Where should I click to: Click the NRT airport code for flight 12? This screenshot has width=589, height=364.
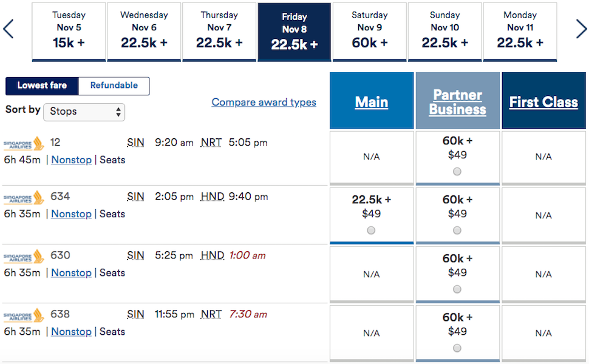(x=211, y=143)
